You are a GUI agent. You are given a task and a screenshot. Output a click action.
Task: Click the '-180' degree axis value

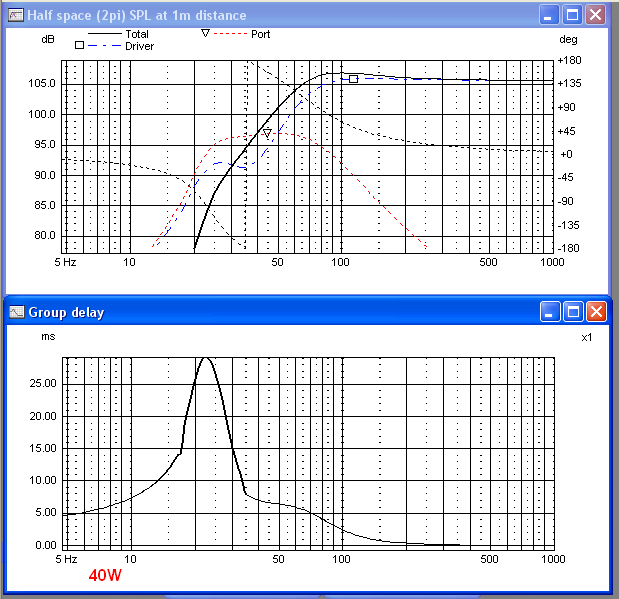point(568,248)
